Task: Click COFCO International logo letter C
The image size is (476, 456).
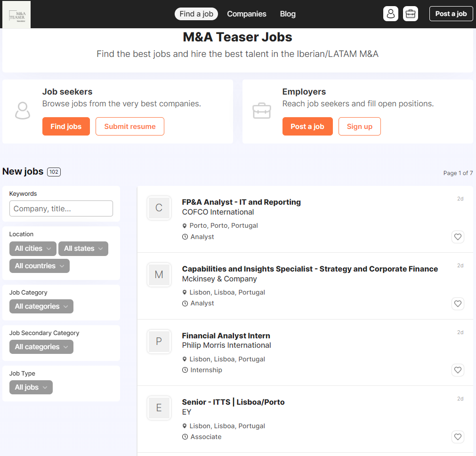Action: [159, 208]
